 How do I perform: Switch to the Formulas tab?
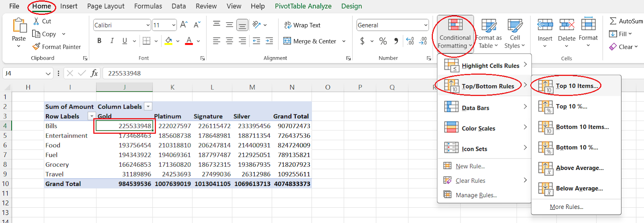pos(148,6)
